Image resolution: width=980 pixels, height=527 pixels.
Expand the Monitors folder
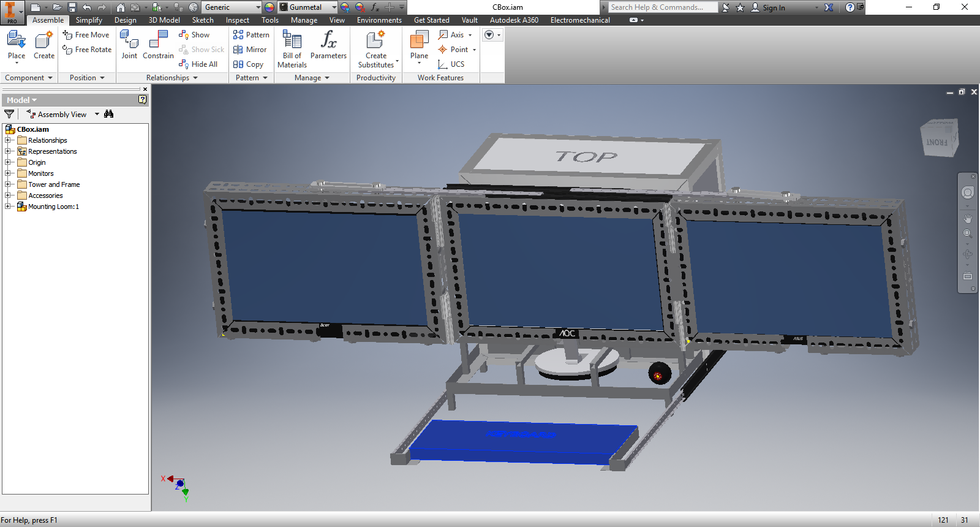8,173
